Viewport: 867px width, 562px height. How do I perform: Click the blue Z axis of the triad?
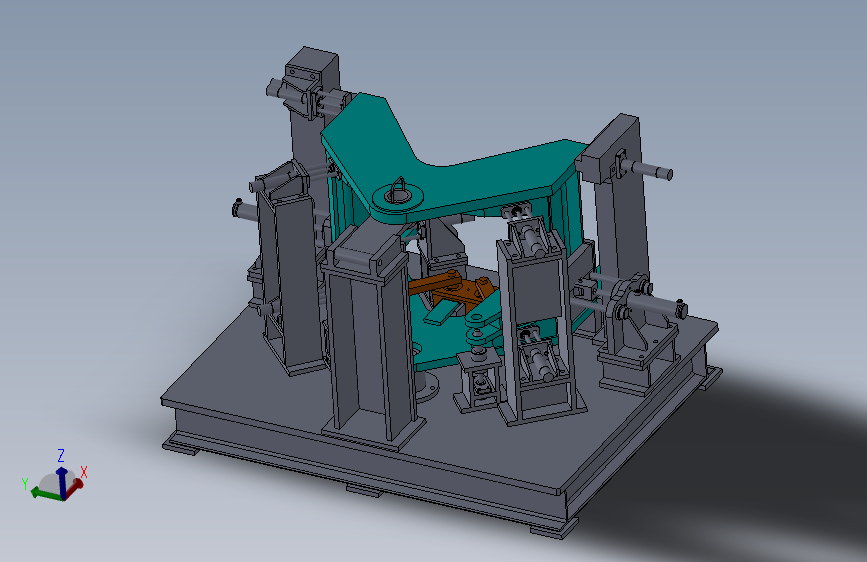tap(61, 481)
